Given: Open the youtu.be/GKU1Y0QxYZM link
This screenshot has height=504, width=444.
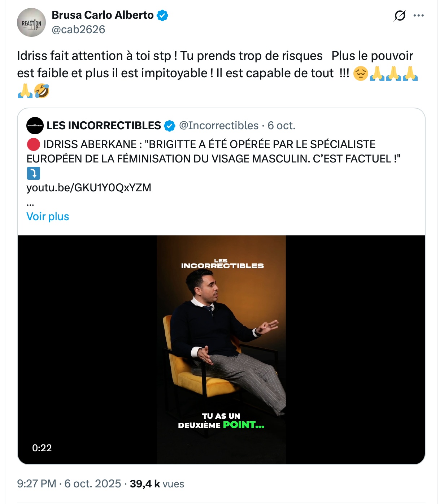Looking at the screenshot, I should point(89,188).
